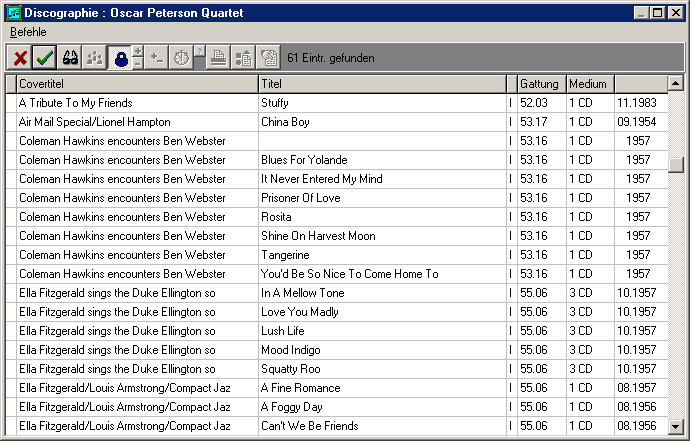
Task: Select the title 'It Never Entered My Mind'
Action: coord(322,179)
